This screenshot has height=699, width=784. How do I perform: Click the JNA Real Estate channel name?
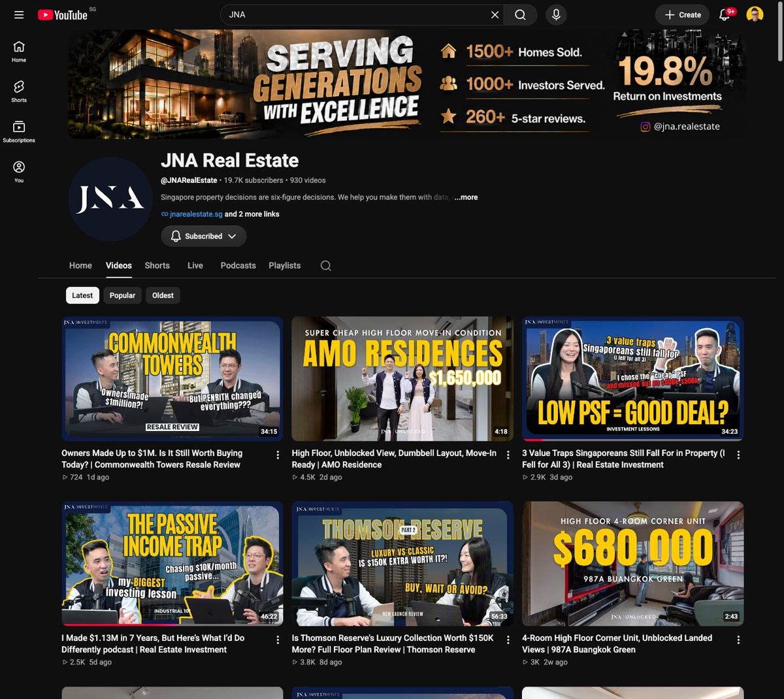click(229, 160)
